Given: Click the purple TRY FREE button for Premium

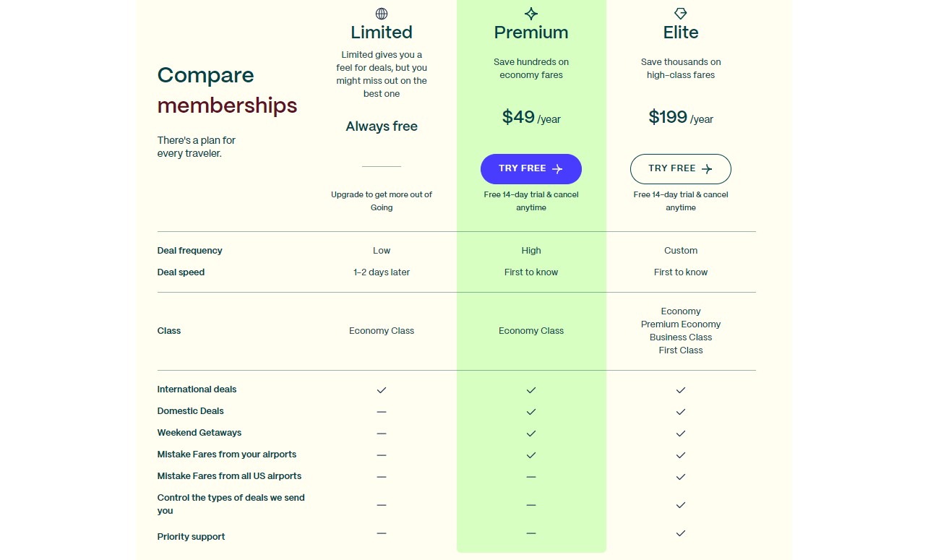Looking at the screenshot, I should coord(531,168).
